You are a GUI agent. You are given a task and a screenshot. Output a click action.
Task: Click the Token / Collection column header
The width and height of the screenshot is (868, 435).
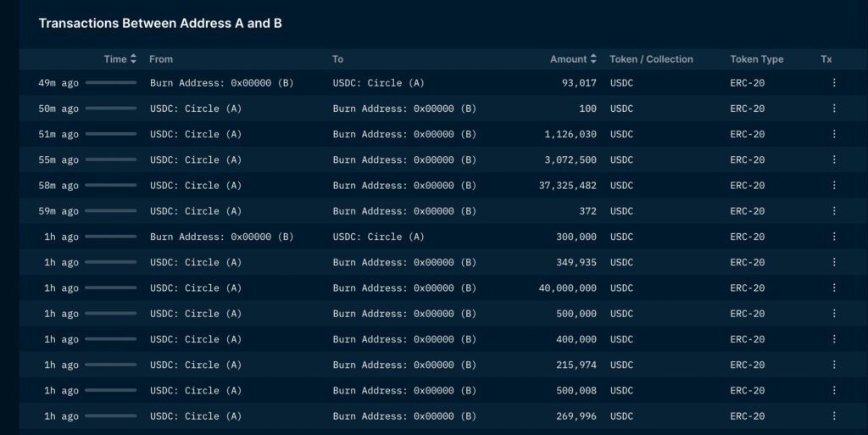pos(651,59)
